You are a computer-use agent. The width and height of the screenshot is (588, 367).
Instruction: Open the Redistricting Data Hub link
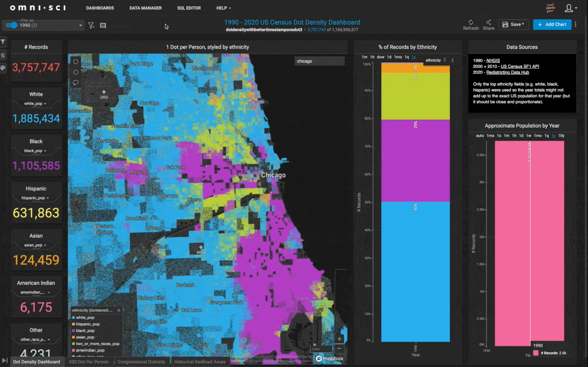(508, 73)
